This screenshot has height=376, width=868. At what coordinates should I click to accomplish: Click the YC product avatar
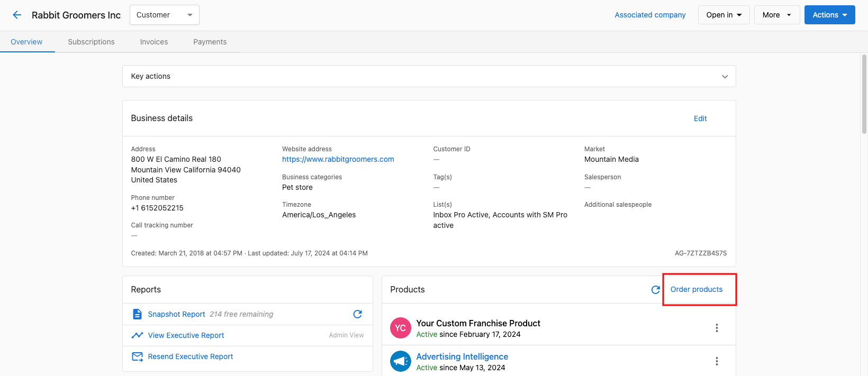(401, 328)
